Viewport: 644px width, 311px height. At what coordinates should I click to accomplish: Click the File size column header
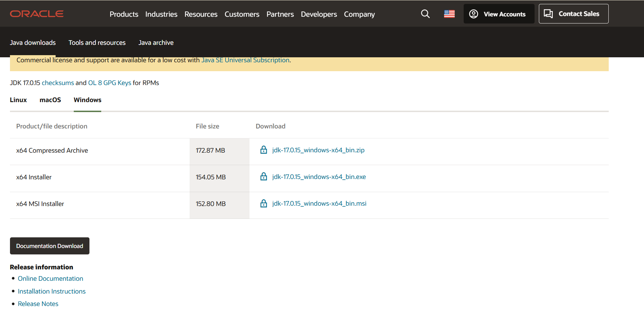(207, 126)
